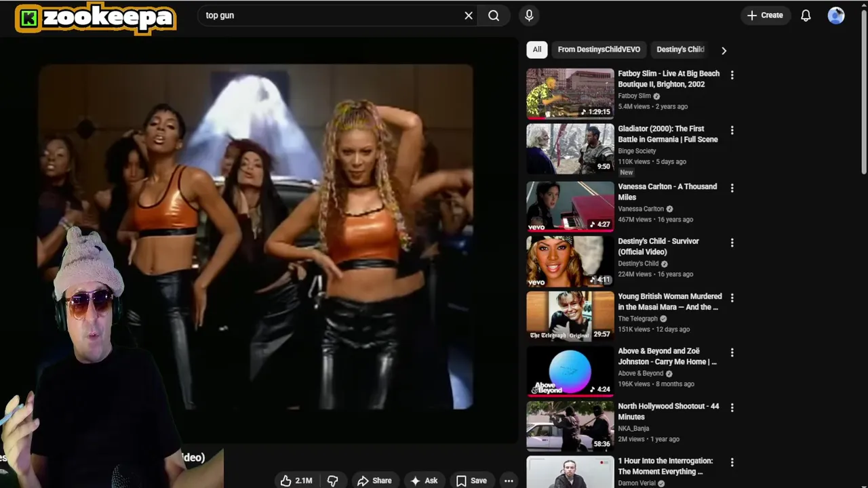Open title Vanessa Carlton - A Thousand Miles
The width and height of the screenshot is (868, 488).
coord(667,192)
